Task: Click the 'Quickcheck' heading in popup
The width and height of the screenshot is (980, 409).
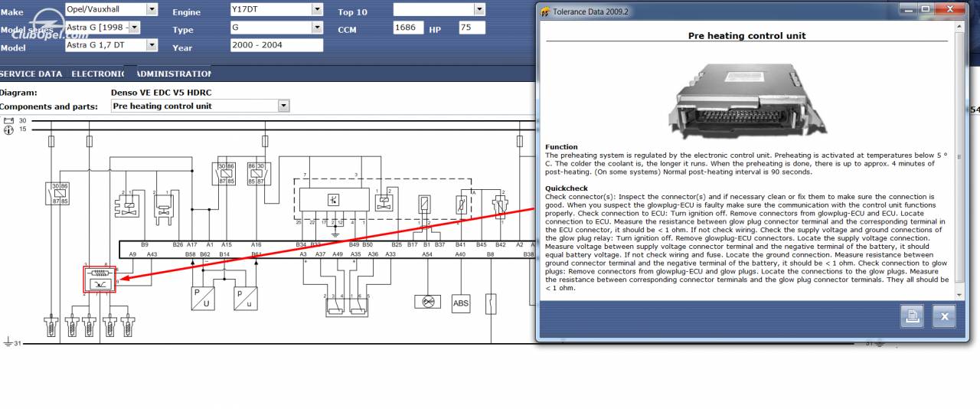Action: (x=566, y=188)
